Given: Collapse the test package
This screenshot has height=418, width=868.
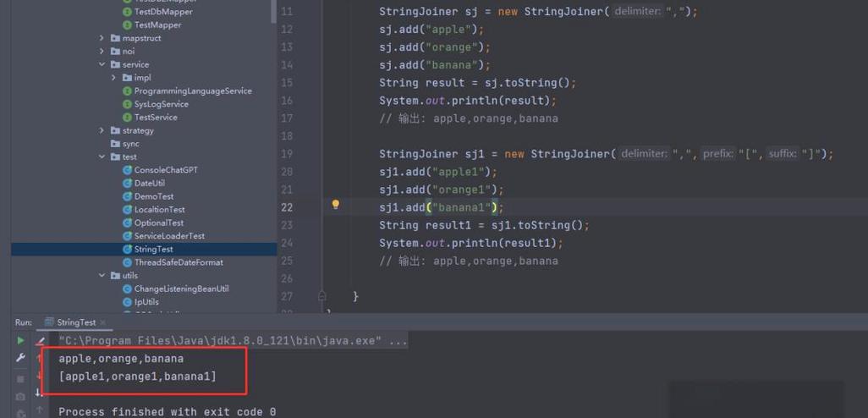Looking at the screenshot, I should [x=102, y=157].
